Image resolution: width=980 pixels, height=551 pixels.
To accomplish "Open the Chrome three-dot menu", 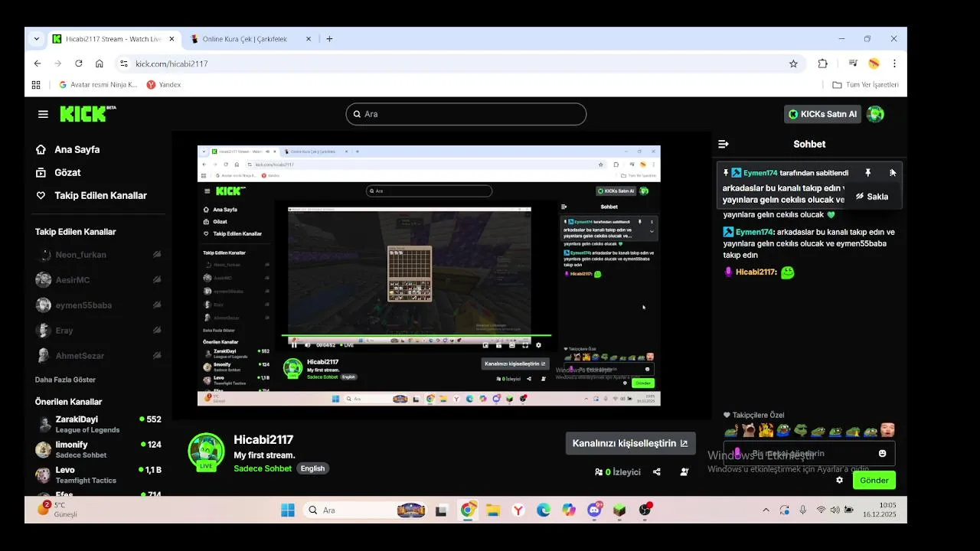I will (894, 64).
